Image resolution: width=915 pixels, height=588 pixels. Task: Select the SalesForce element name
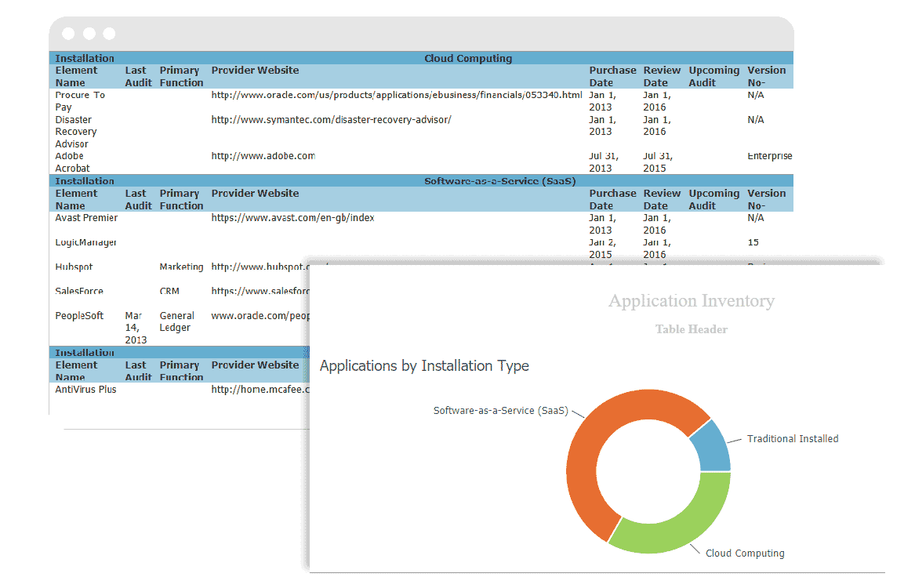tap(79, 291)
